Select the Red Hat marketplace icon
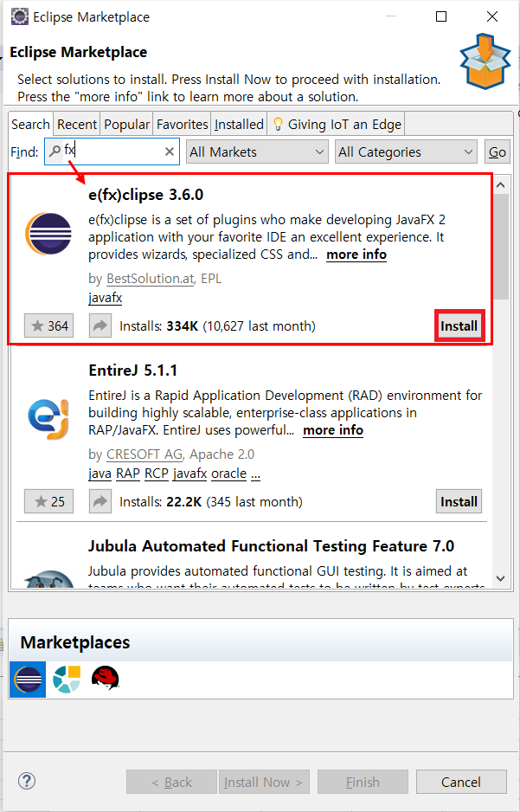Image resolution: width=520 pixels, height=812 pixels. coord(105,678)
